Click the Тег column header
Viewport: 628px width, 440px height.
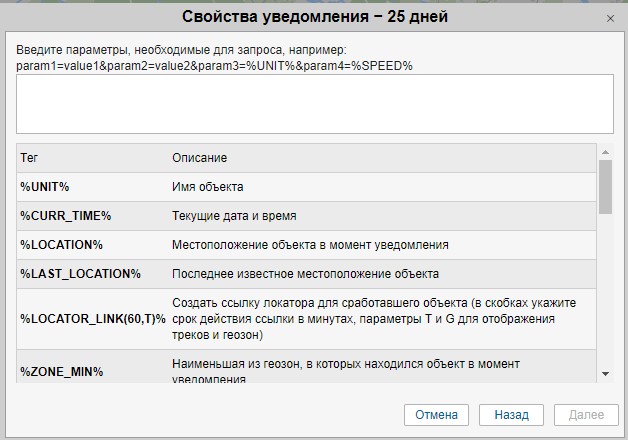[30, 158]
